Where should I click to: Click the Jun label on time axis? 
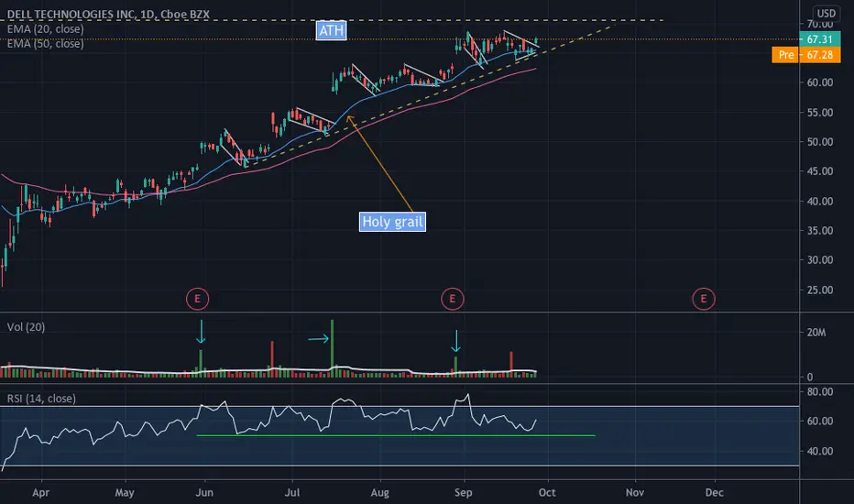coord(204,493)
